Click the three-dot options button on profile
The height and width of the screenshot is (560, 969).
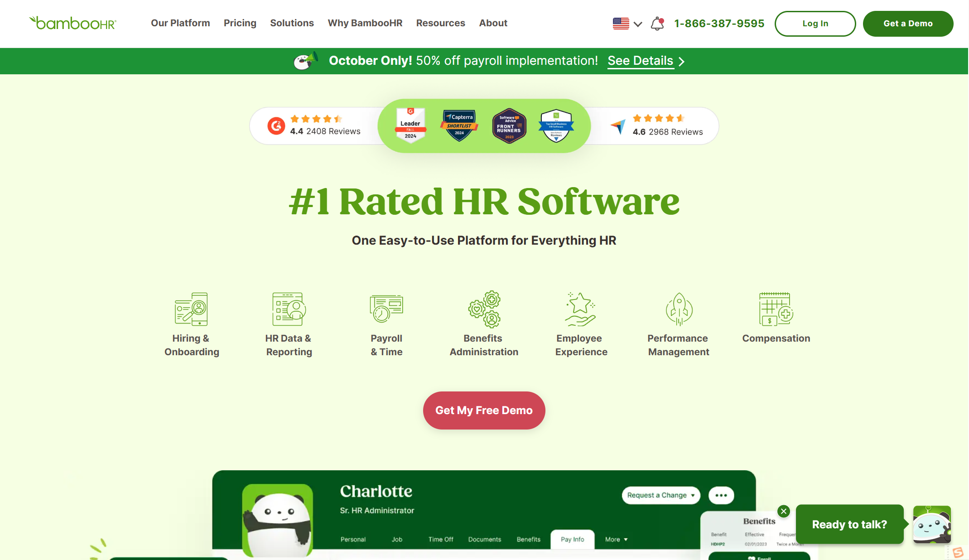tap(721, 495)
